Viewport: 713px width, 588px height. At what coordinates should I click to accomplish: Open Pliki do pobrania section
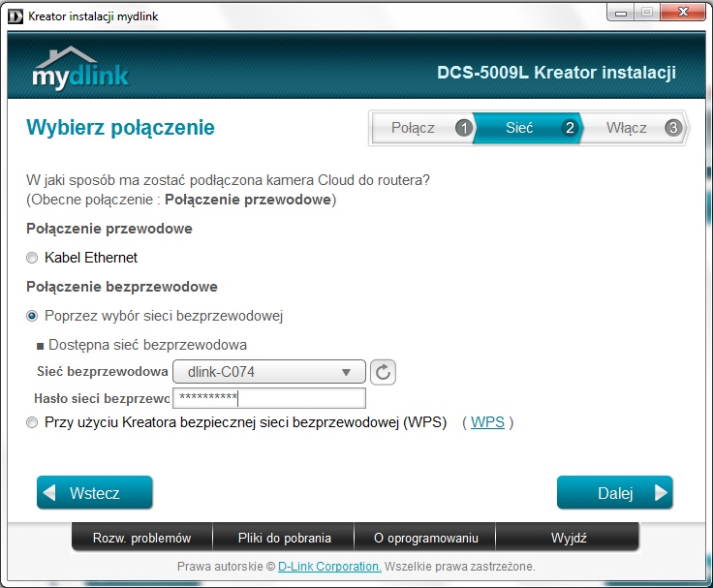point(284,538)
